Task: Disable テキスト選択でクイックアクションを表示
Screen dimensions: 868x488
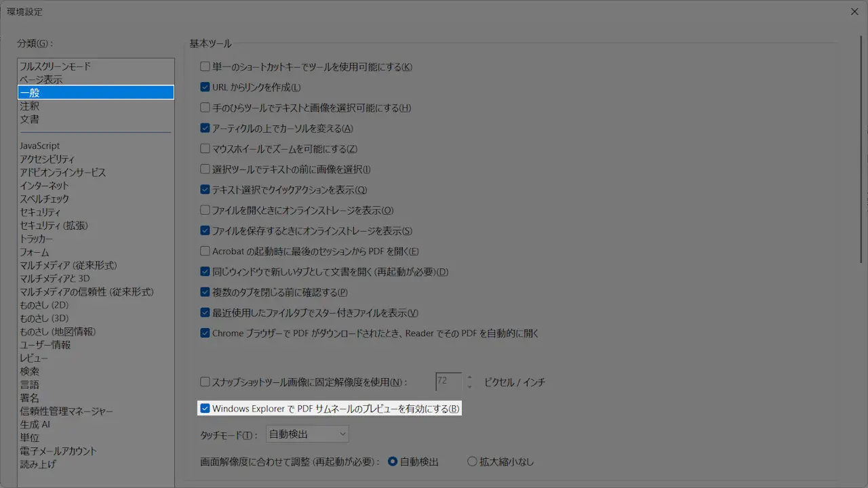Action: [205, 190]
